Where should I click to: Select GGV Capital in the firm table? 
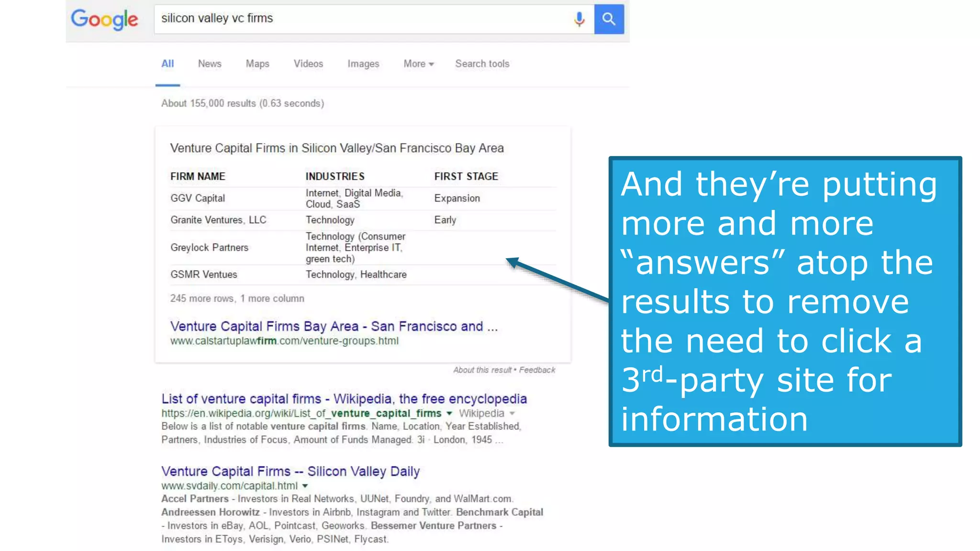coord(198,198)
